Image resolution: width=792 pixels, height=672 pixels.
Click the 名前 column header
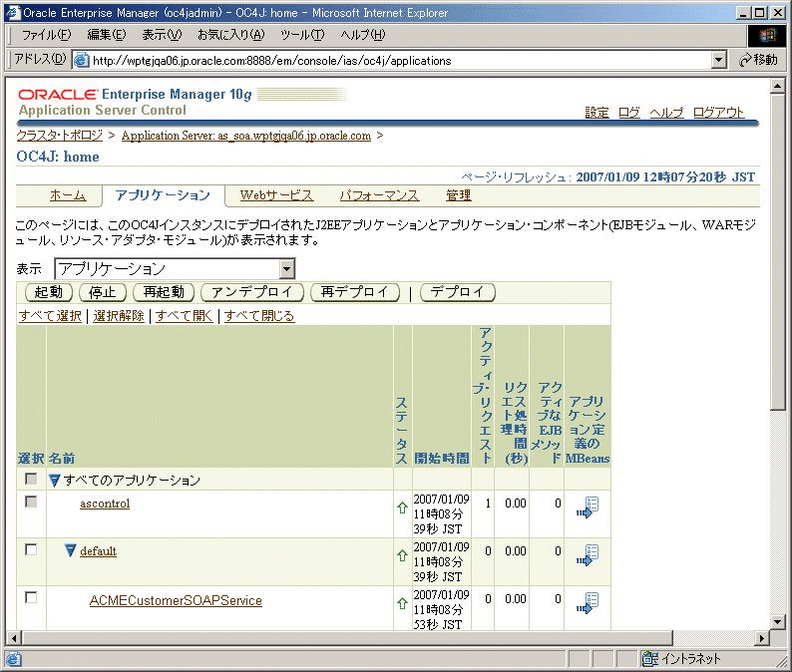coord(62,459)
